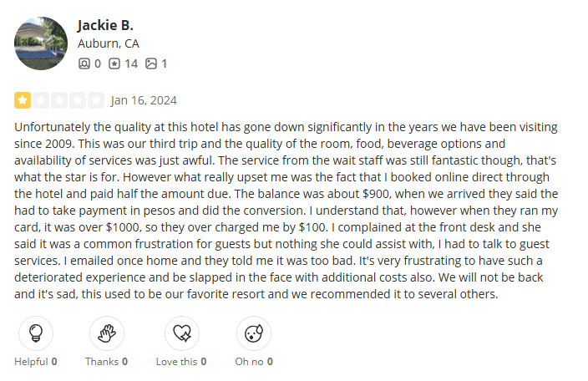Click the Thanks waving hand icon
This screenshot has height=381, width=588.
[106, 333]
